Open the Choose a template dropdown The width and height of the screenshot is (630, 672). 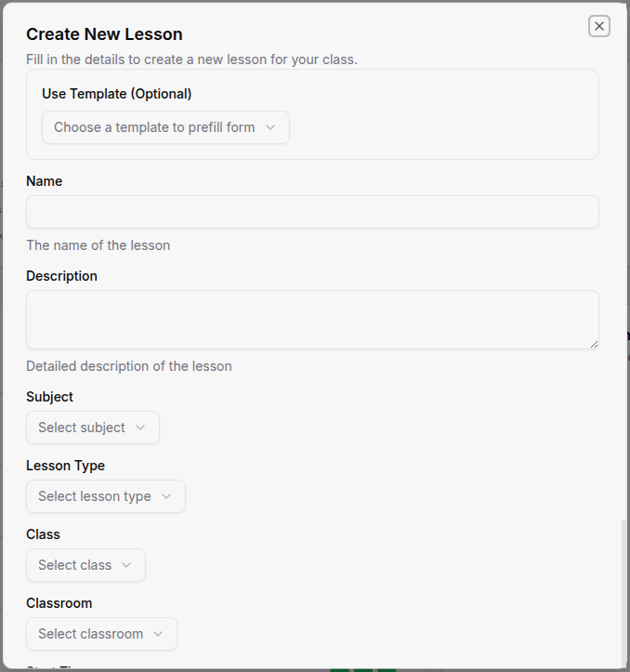coord(165,127)
